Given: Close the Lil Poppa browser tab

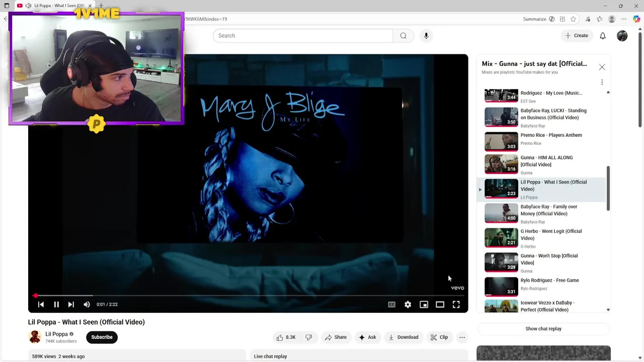Looking at the screenshot, I should (x=90, y=6).
